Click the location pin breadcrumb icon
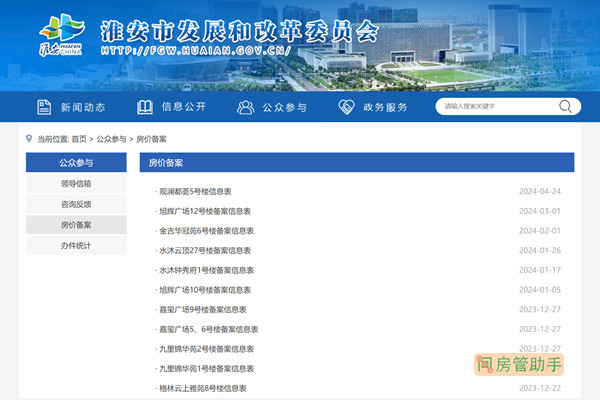The width and height of the screenshot is (600, 400). point(27,139)
